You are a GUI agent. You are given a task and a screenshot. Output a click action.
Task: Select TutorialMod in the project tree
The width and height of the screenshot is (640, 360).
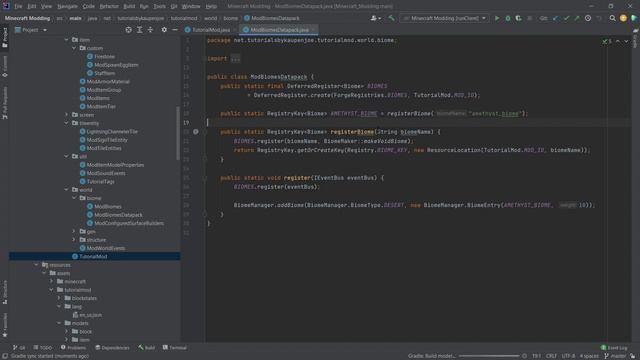click(94, 256)
